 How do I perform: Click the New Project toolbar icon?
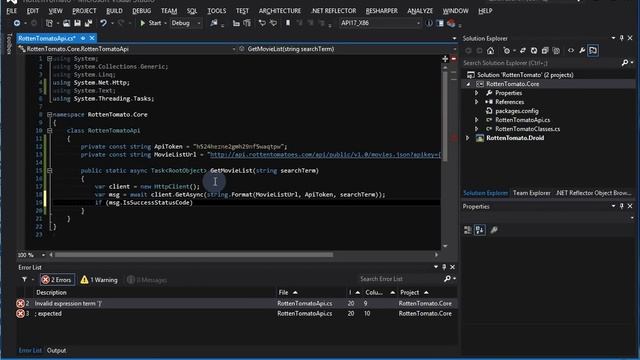[49, 23]
